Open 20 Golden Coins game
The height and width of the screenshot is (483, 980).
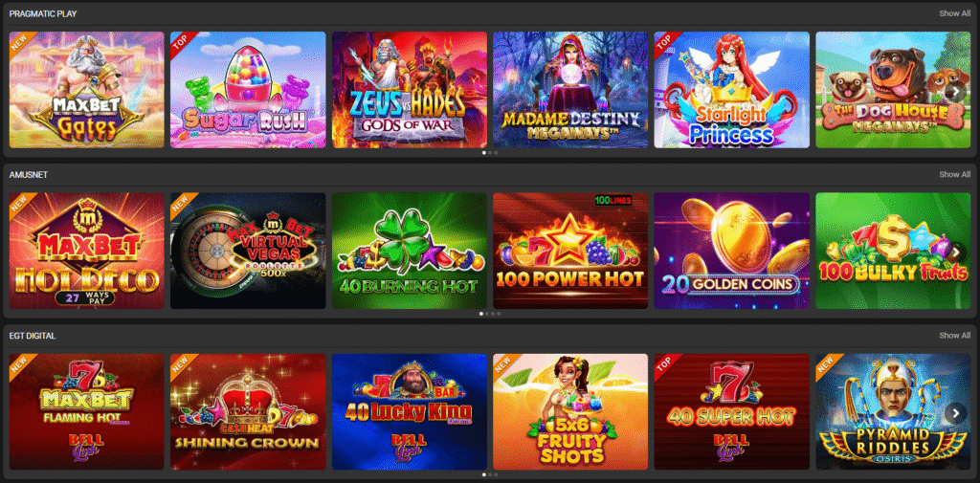tap(732, 251)
